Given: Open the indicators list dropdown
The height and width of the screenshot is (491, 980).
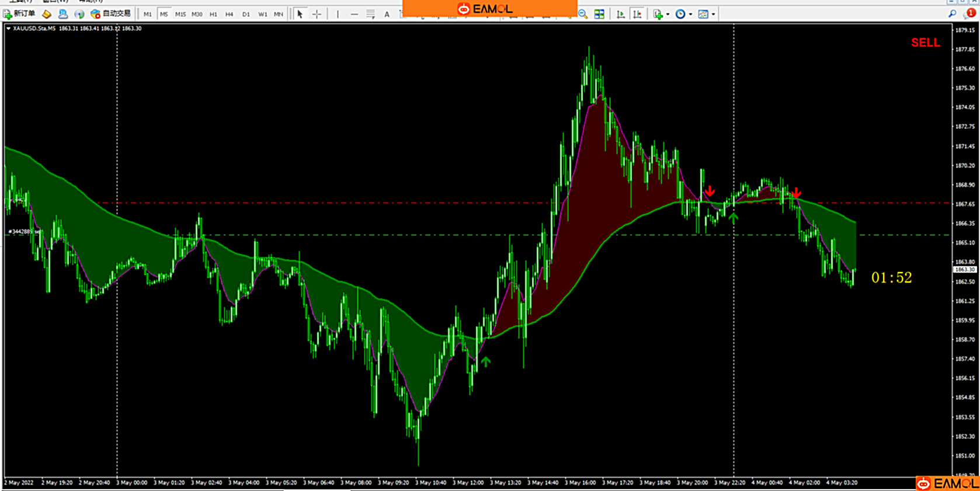Looking at the screenshot, I should point(661,14).
